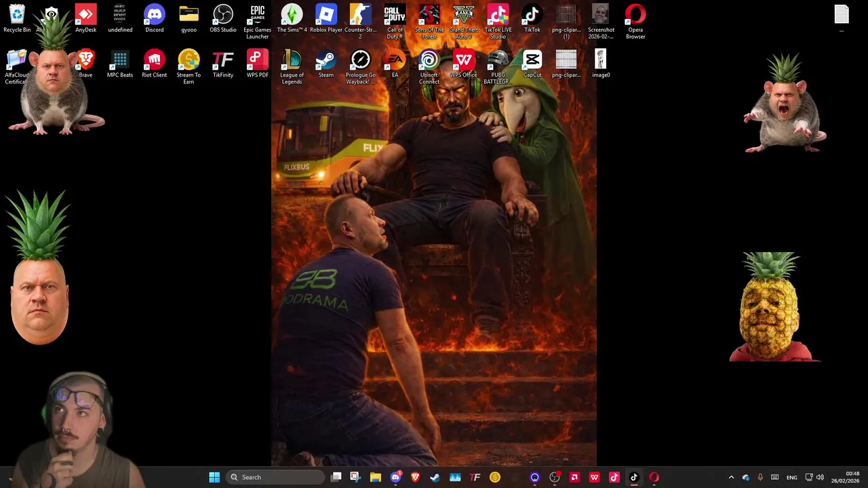This screenshot has width=868, height=488.
Task: Launch Stream To Earn shortcut
Action: coord(189,66)
